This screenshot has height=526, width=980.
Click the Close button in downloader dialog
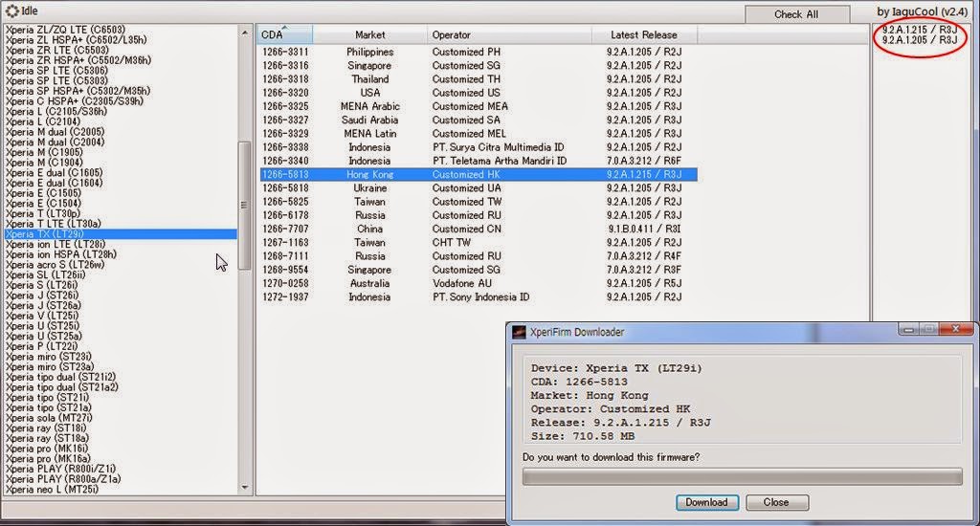[776, 502]
